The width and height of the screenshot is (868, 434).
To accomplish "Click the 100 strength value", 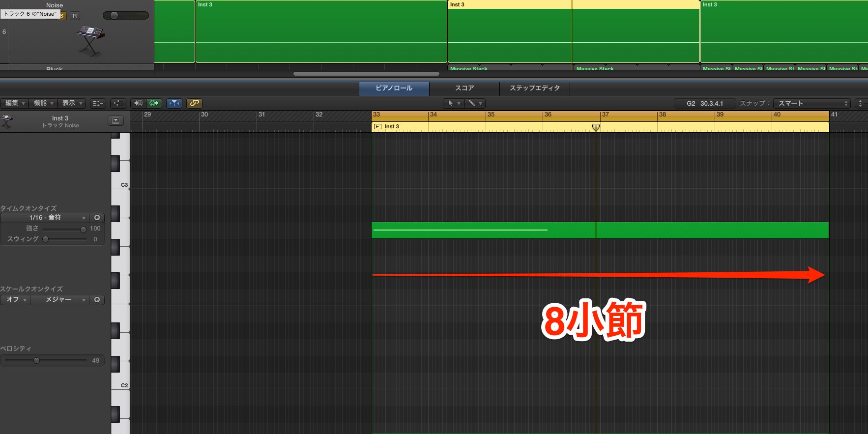I will (95, 229).
